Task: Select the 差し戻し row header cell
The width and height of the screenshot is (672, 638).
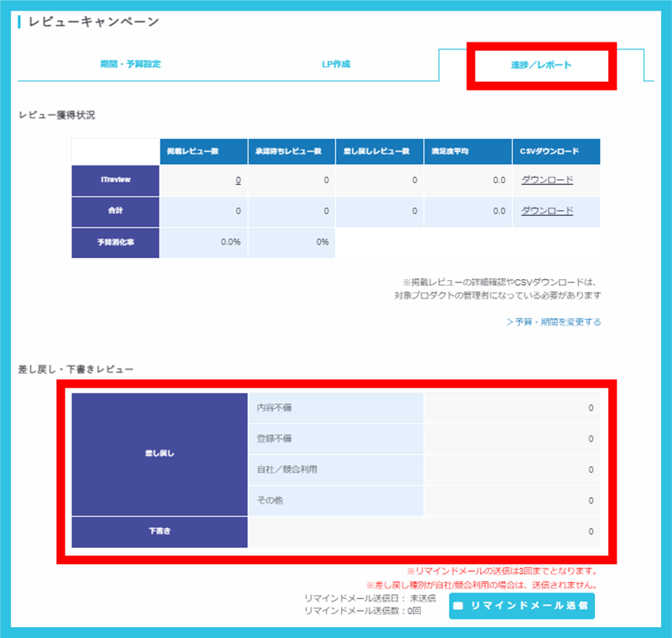Action: tap(160, 454)
